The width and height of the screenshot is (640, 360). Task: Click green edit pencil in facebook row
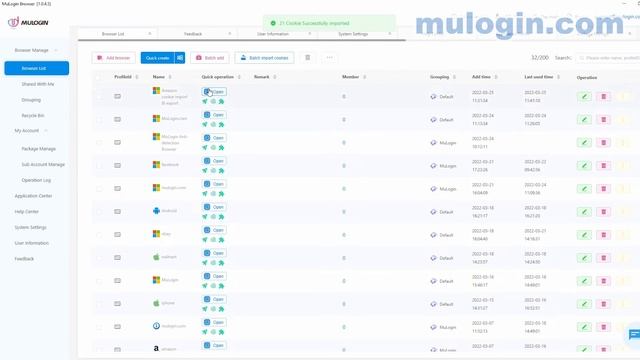click(x=584, y=166)
